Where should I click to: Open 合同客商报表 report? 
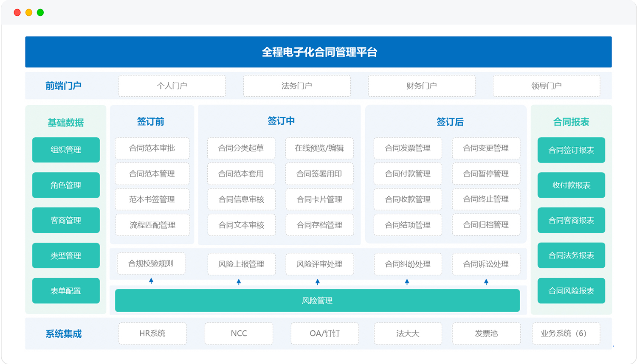571,220
